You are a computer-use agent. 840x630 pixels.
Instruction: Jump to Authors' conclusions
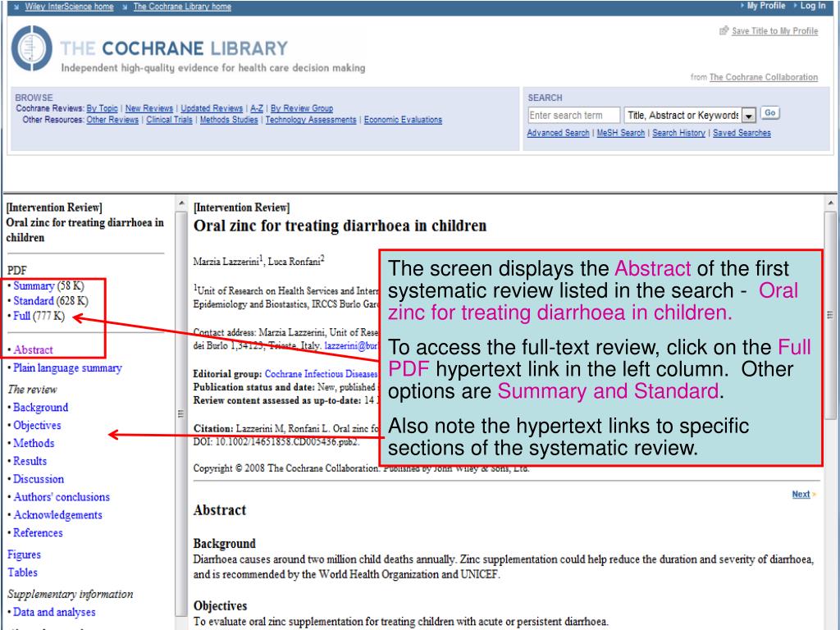62,497
